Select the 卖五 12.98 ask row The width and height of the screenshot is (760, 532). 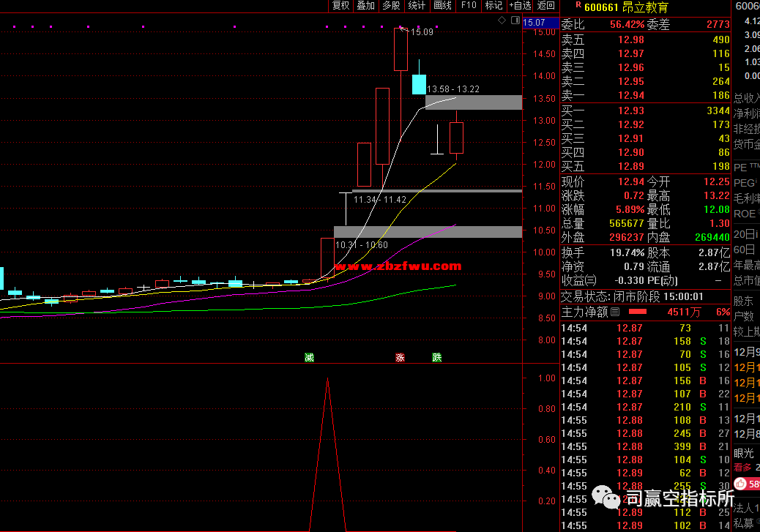coord(645,40)
